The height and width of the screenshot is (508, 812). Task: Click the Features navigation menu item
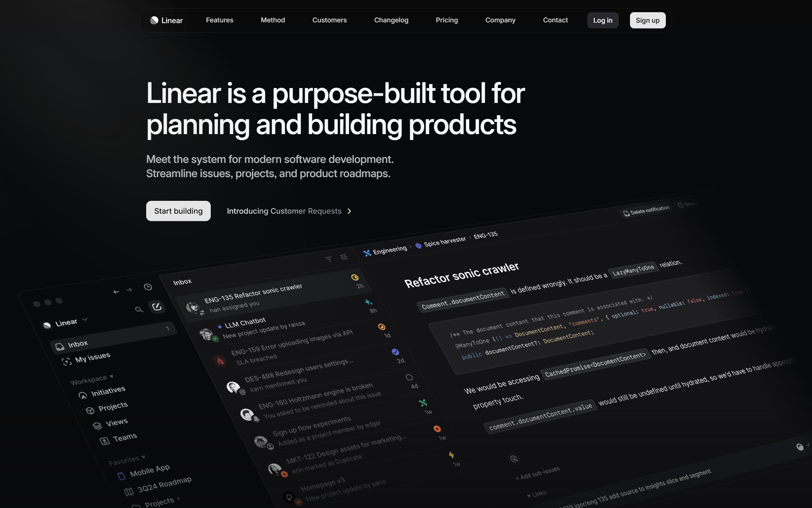[219, 20]
